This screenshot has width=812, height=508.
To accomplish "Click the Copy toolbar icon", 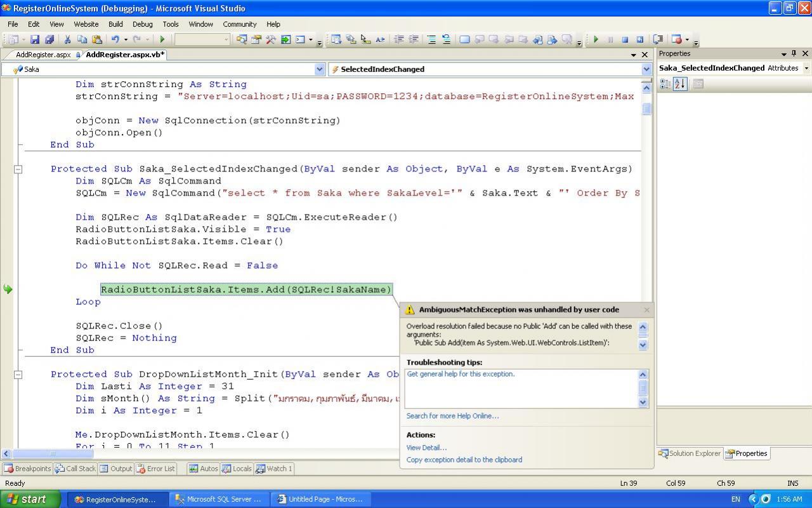I will [82, 39].
